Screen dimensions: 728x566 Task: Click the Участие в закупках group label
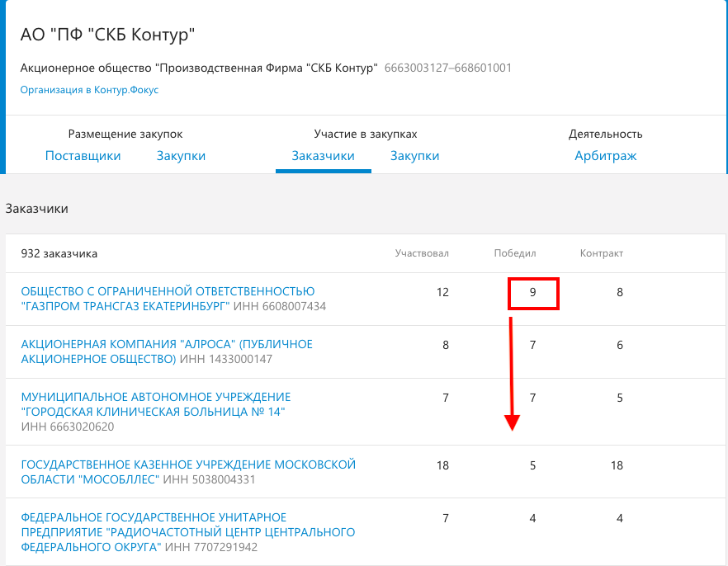(366, 134)
